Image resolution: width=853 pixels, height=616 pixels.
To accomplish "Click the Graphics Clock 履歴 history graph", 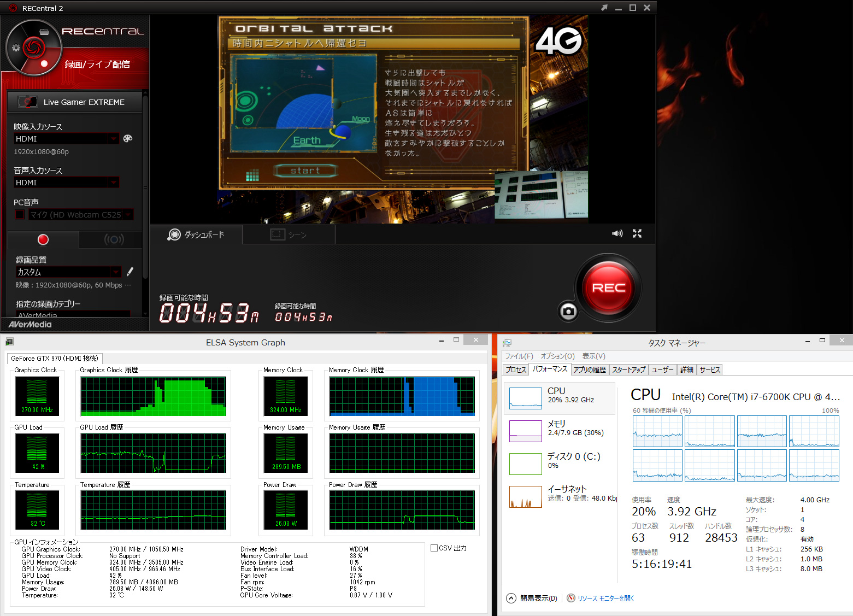I will tap(154, 396).
